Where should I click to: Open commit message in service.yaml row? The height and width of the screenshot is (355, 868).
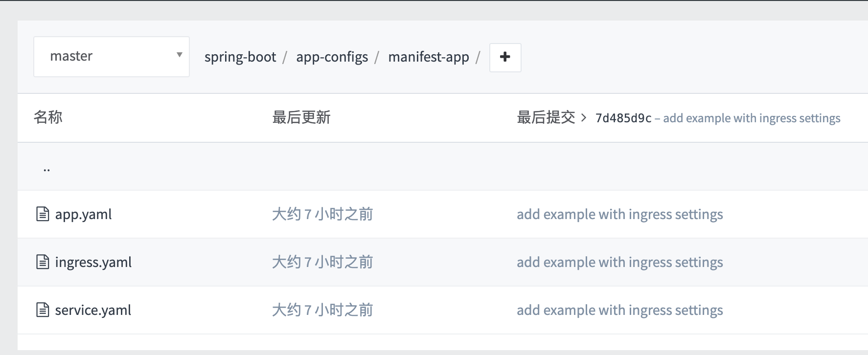pos(619,310)
